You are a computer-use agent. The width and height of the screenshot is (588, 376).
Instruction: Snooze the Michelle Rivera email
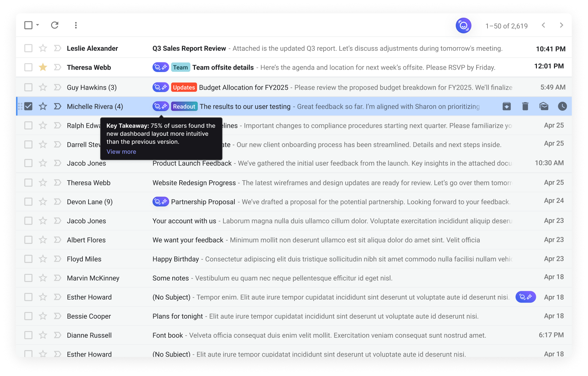pos(562,106)
